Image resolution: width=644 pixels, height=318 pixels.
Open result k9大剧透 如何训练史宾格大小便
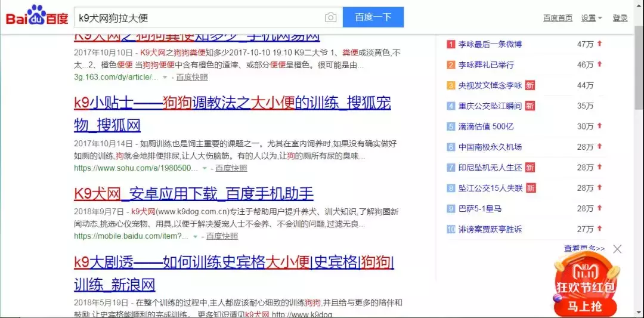tap(234, 273)
